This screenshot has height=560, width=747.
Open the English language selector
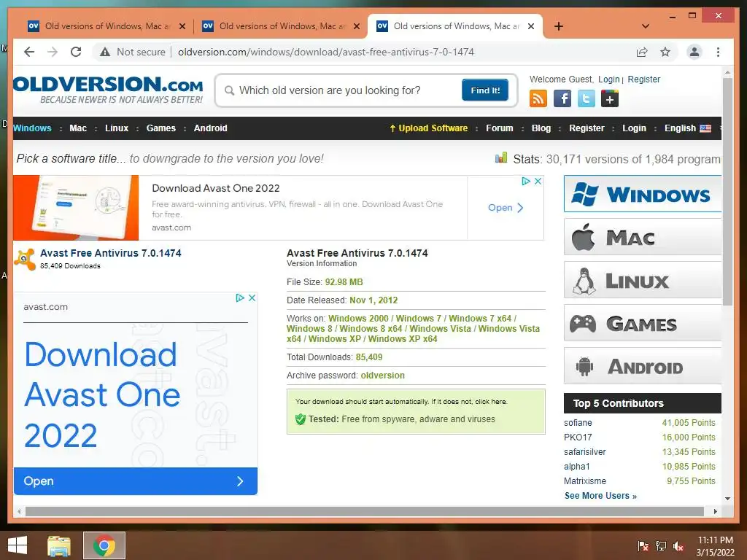[x=687, y=128]
